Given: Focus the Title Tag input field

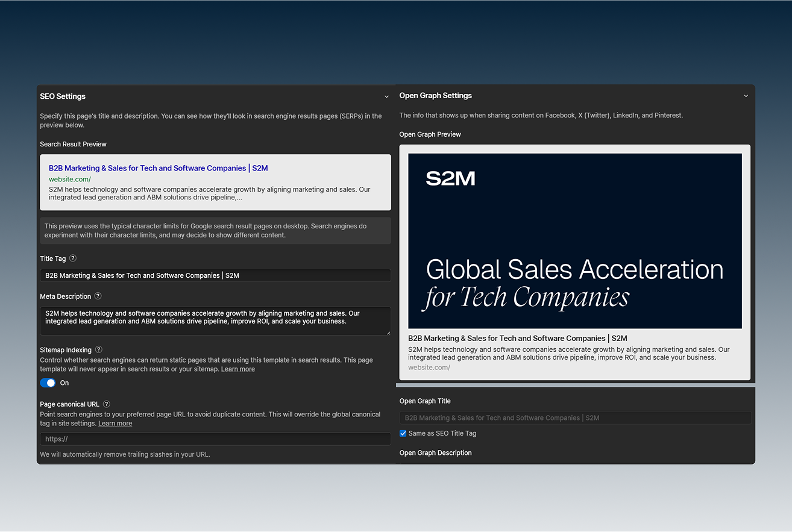Looking at the screenshot, I should click(215, 275).
